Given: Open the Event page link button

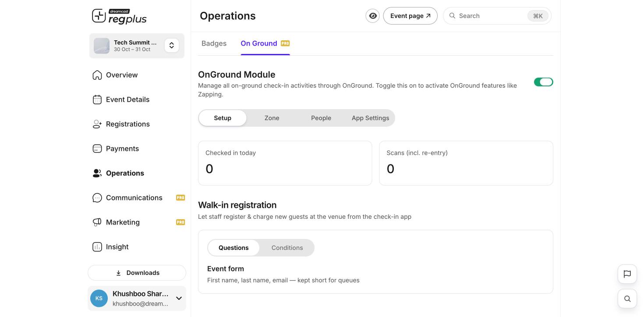Looking at the screenshot, I should [x=410, y=16].
